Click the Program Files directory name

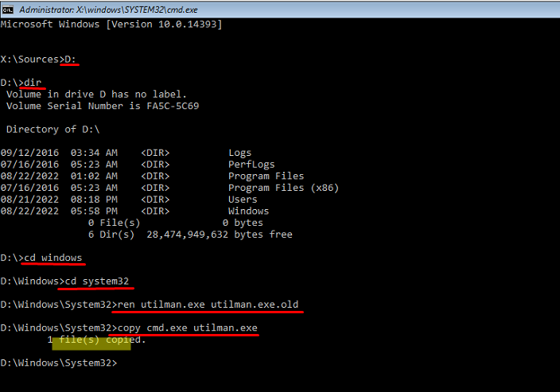tap(266, 176)
